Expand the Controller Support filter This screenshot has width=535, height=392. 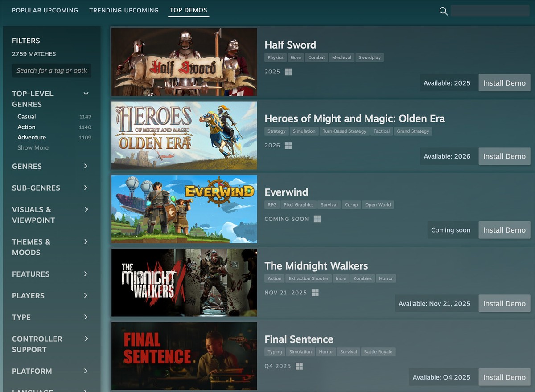coord(86,339)
